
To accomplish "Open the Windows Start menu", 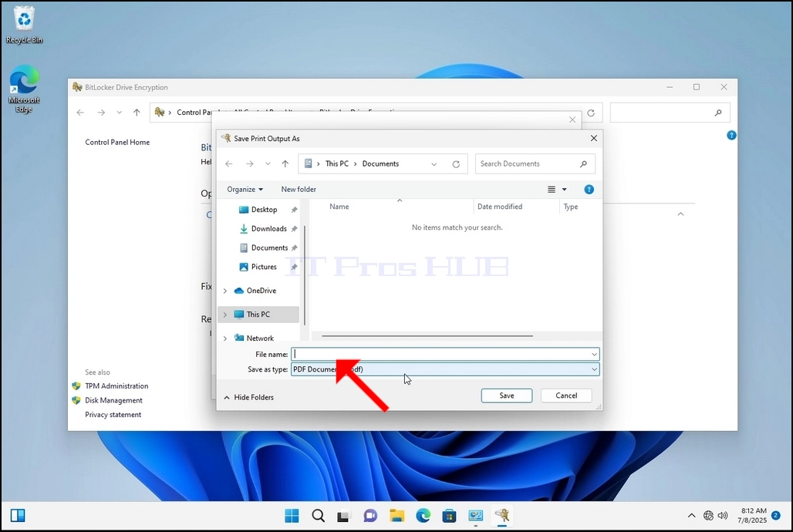I will 292,516.
